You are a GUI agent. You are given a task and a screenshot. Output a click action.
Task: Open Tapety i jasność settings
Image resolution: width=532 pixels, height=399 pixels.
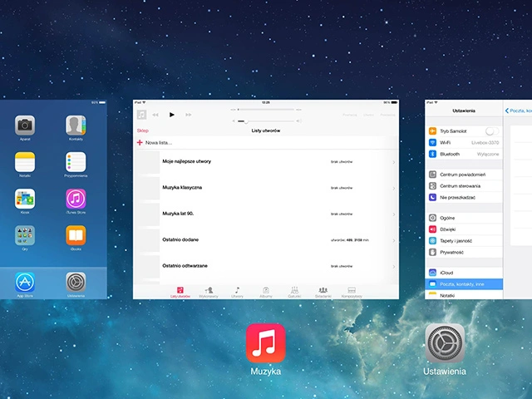(x=464, y=241)
